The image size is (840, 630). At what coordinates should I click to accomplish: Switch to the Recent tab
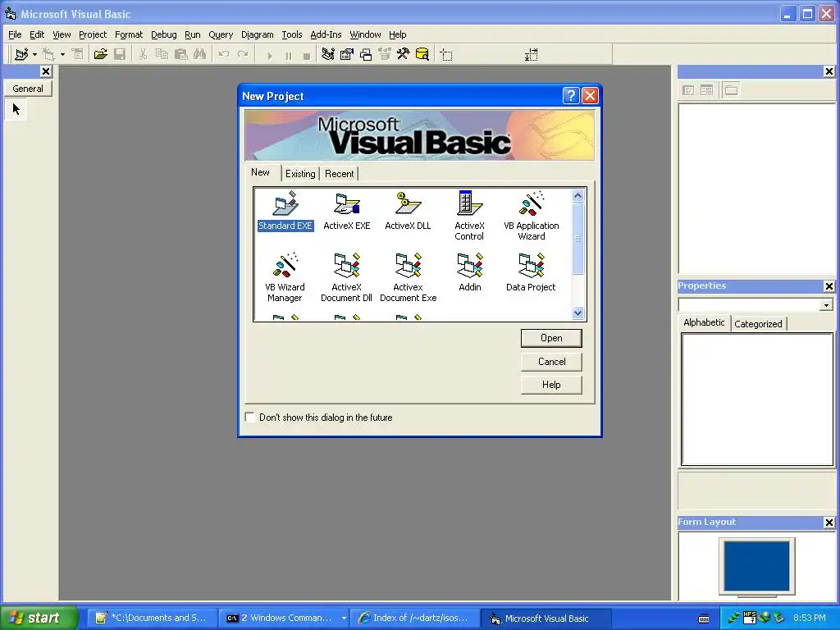coord(339,174)
